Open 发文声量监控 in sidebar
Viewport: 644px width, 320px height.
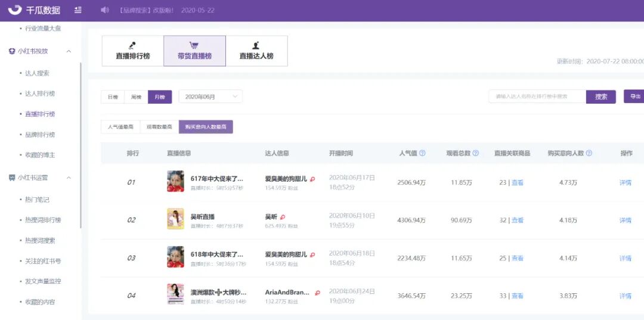point(43,281)
